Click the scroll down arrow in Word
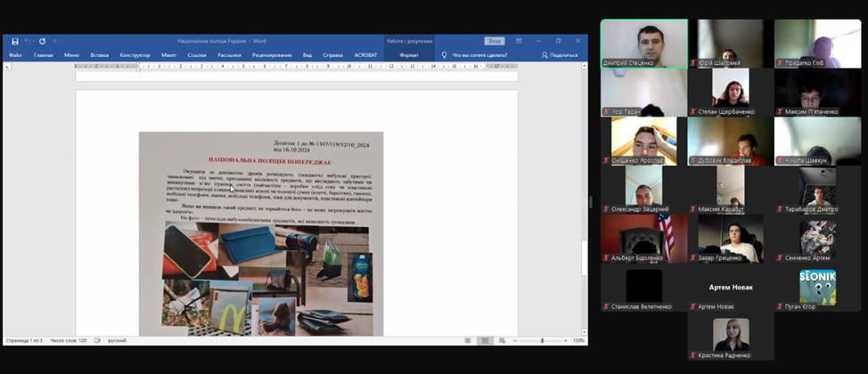This screenshot has height=374, width=868. (585, 332)
